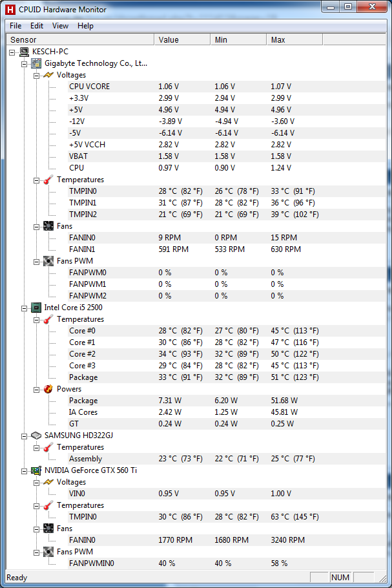The height and width of the screenshot is (588, 392).
Task: Click the NVIDIA Voltages lightning icon
Action: point(48,482)
